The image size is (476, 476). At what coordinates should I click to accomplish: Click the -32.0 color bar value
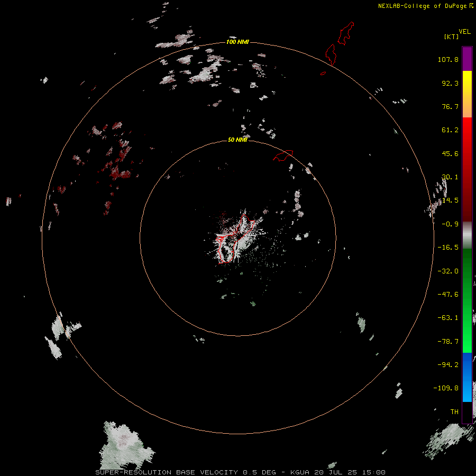(x=448, y=271)
